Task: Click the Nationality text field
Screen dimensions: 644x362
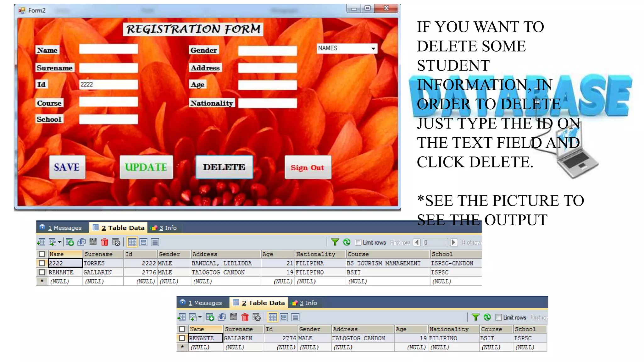Action: tap(268, 103)
